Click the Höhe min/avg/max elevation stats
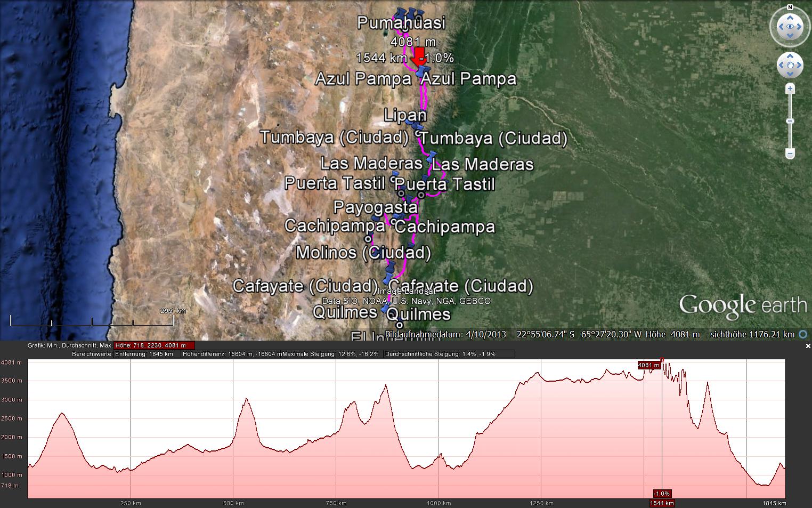This screenshot has height=508, width=812. coord(153,345)
